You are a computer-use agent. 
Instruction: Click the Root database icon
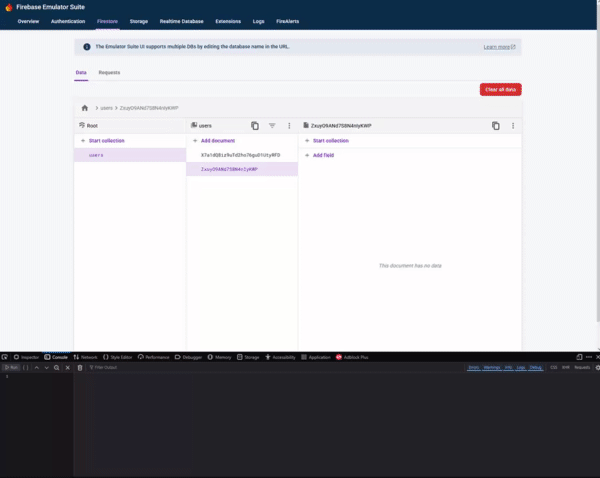click(82, 125)
